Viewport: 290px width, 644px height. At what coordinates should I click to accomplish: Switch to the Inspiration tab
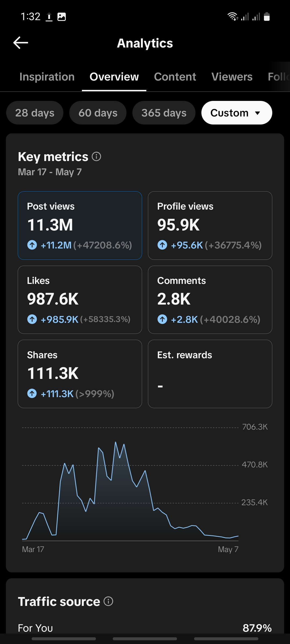[x=47, y=77]
